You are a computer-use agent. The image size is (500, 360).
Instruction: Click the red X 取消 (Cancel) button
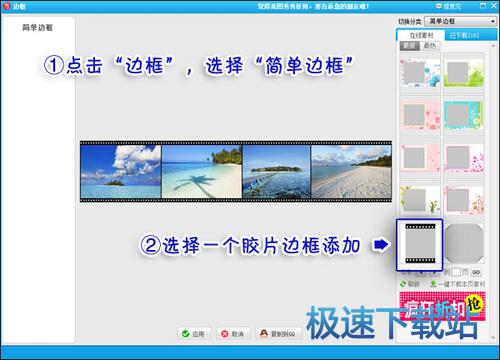click(x=233, y=333)
